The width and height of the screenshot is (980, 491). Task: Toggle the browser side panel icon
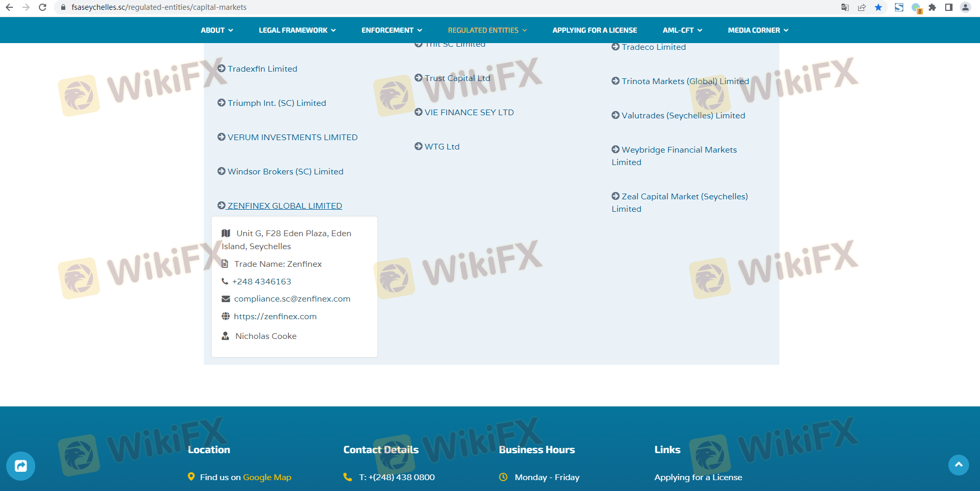tap(949, 7)
